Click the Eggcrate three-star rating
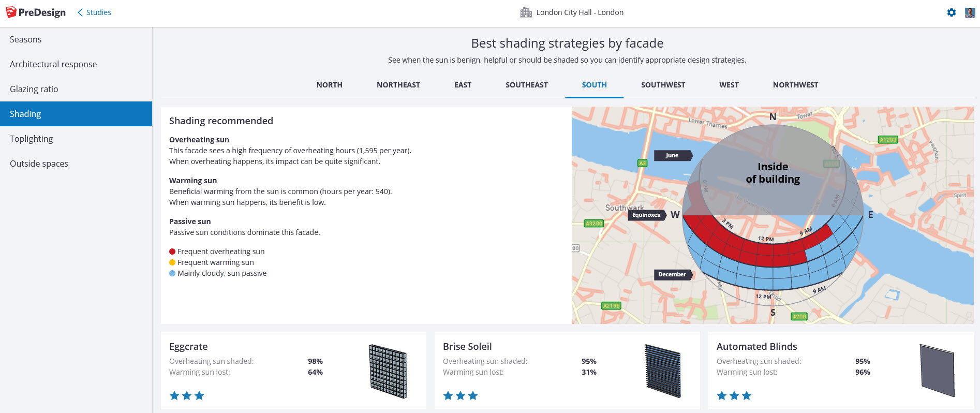The width and height of the screenshot is (980, 413). pyautogui.click(x=187, y=396)
